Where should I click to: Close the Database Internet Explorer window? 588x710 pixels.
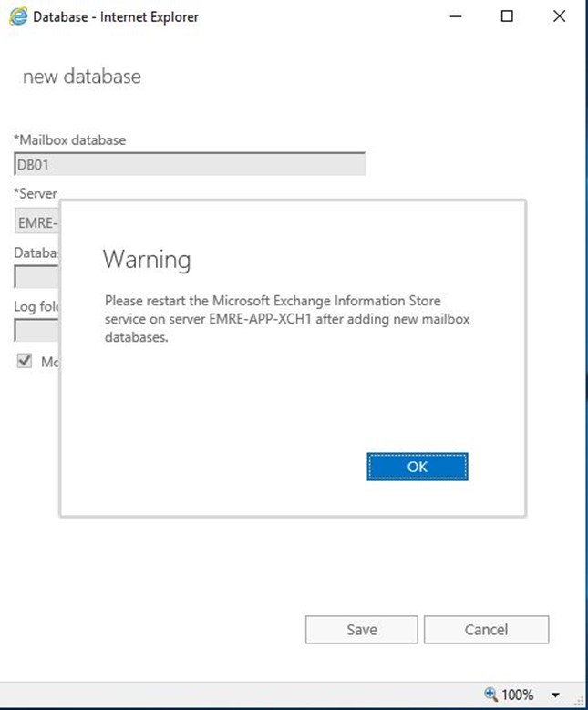pyautogui.click(x=560, y=16)
